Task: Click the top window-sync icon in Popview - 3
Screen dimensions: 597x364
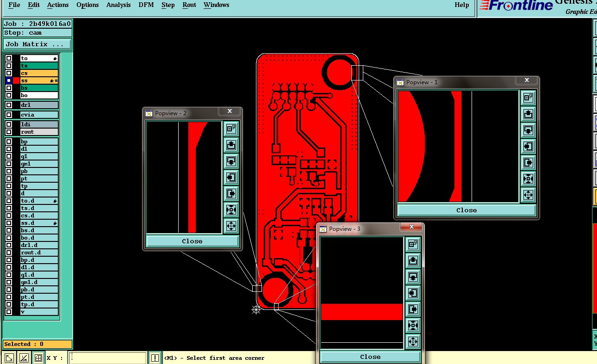Action: pos(413,244)
